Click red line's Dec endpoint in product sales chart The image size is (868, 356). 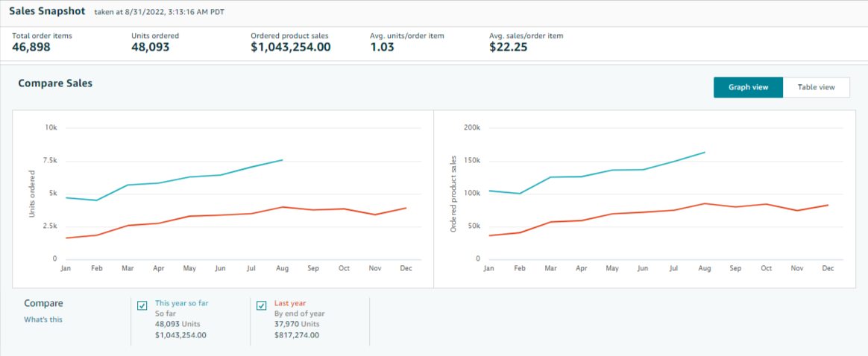pos(828,205)
